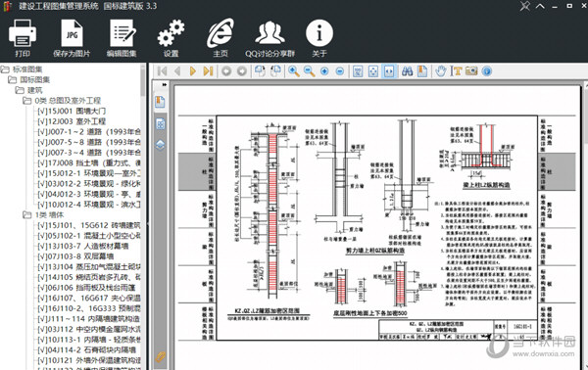Open 设置 settings gears

(x=171, y=38)
